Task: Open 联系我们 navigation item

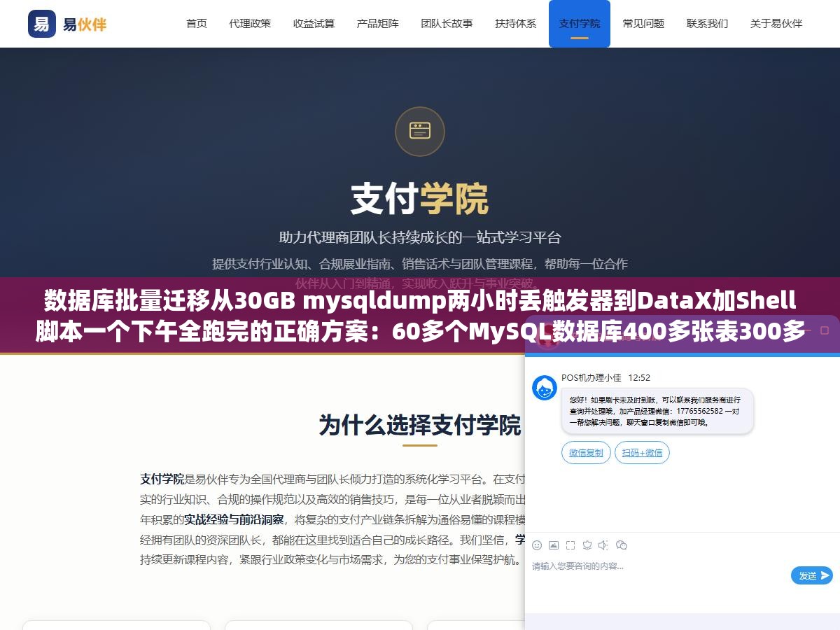Action: click(x=707, y=23)
